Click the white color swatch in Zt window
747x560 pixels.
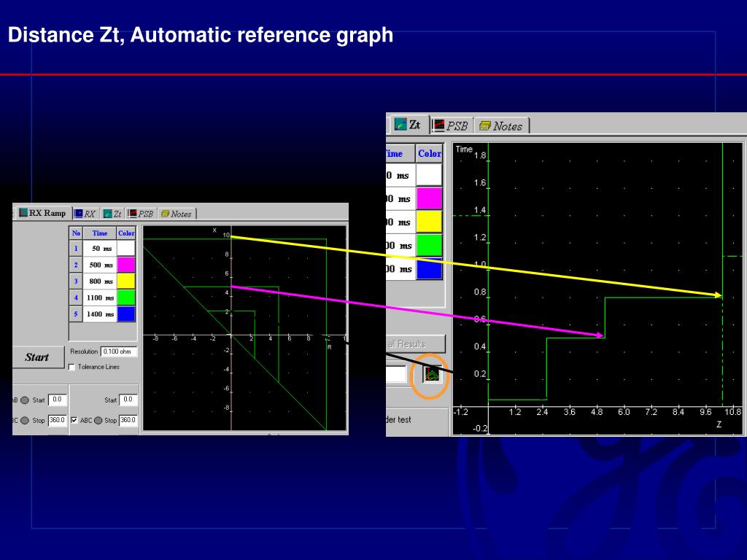[x=429, y=175]
